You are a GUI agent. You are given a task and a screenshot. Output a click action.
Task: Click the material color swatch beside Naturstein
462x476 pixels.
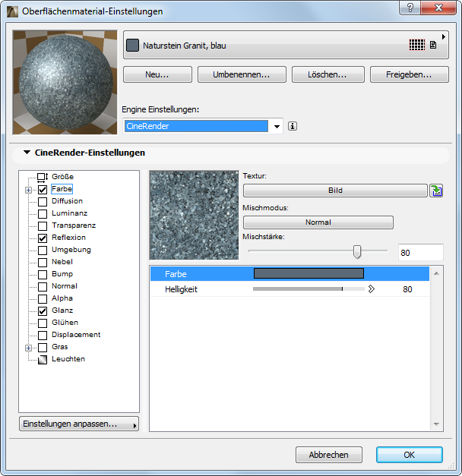132,46
